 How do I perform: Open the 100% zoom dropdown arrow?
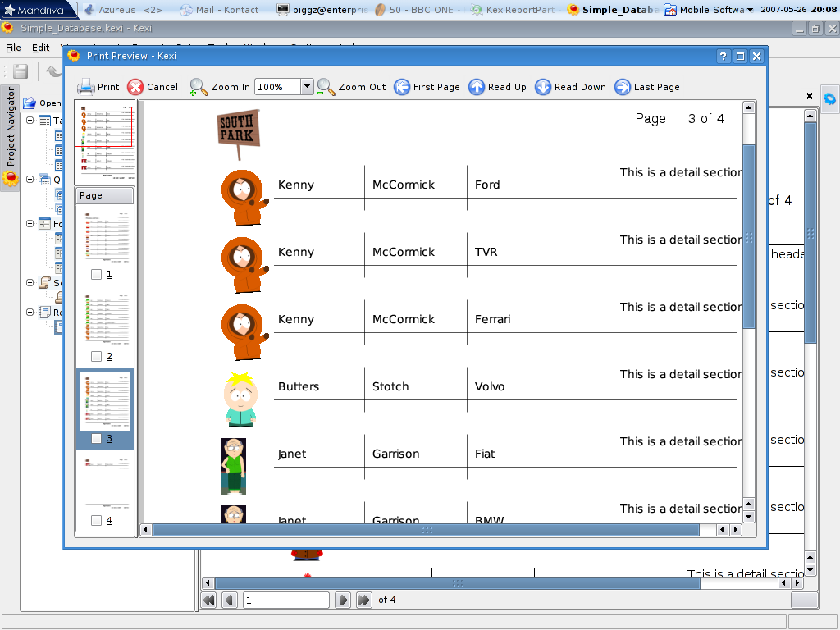tap(307, 87)
